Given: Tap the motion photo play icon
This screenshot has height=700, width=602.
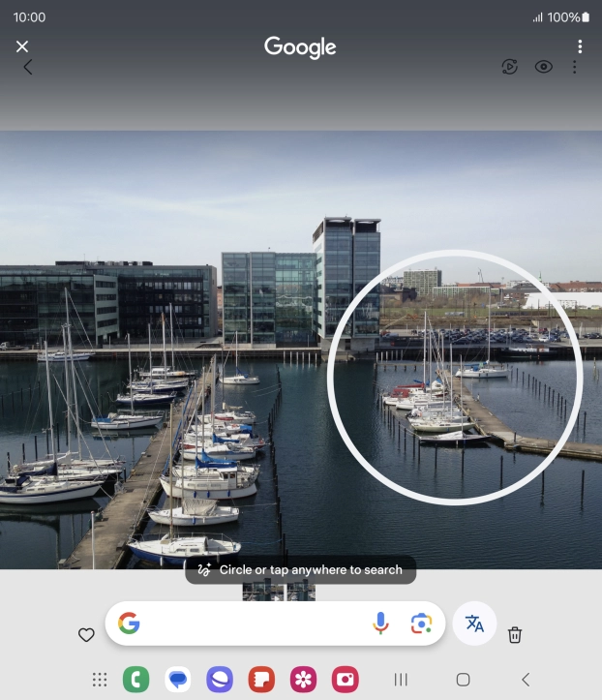Looking at the screenshot, I should pyautogui.click(x=510, y=67).
